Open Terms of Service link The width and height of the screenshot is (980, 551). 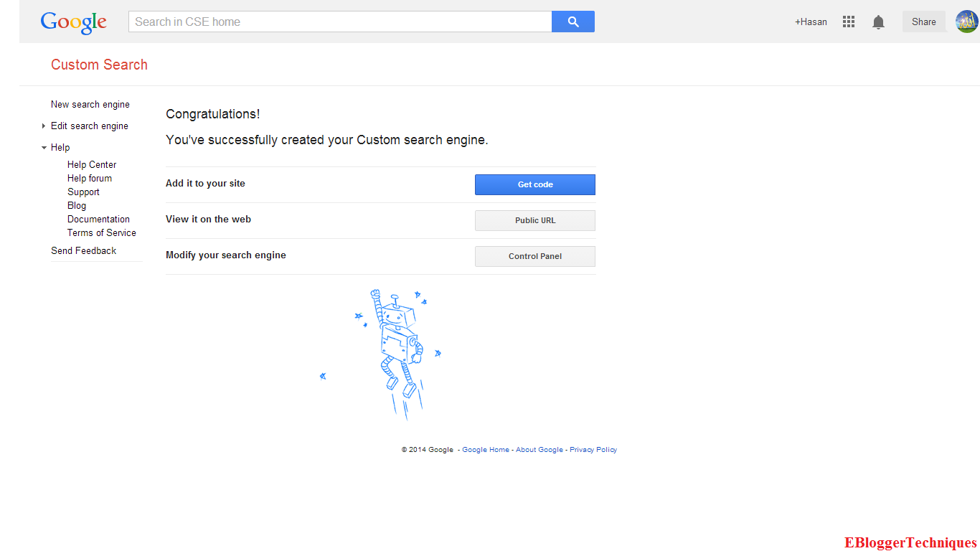(101, 233)
